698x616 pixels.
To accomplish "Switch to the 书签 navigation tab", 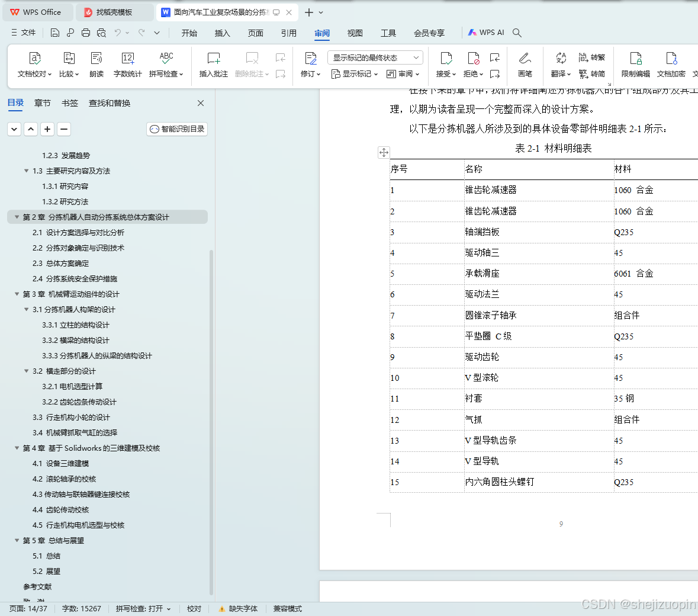I will coord(69,103).
